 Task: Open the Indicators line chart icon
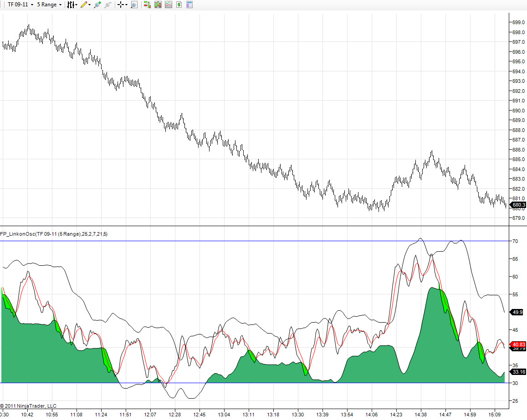coord(169,5)
